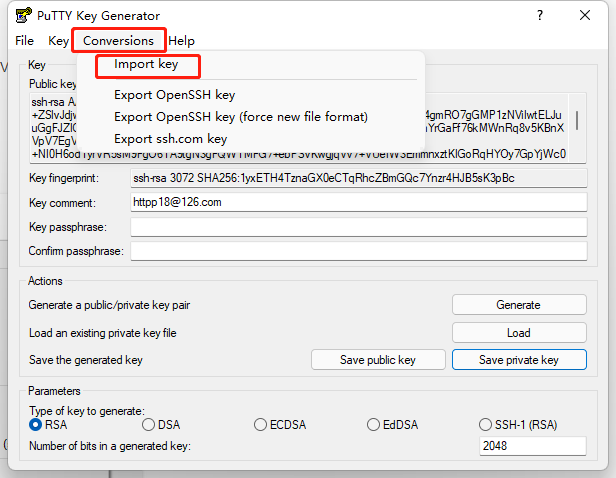Open the File menu
The height and width of the screenshot is (478, 616).
tap(24, 40)
